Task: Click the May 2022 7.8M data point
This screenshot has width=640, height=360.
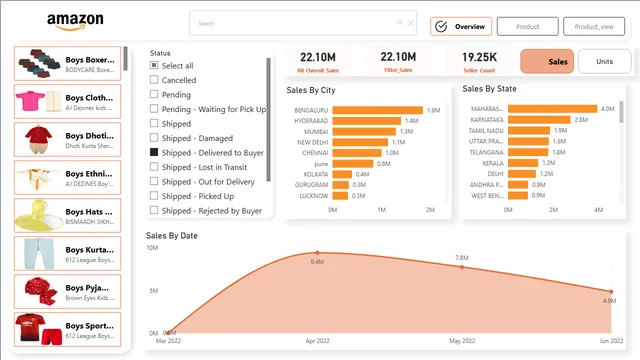Action: point(462,267)
